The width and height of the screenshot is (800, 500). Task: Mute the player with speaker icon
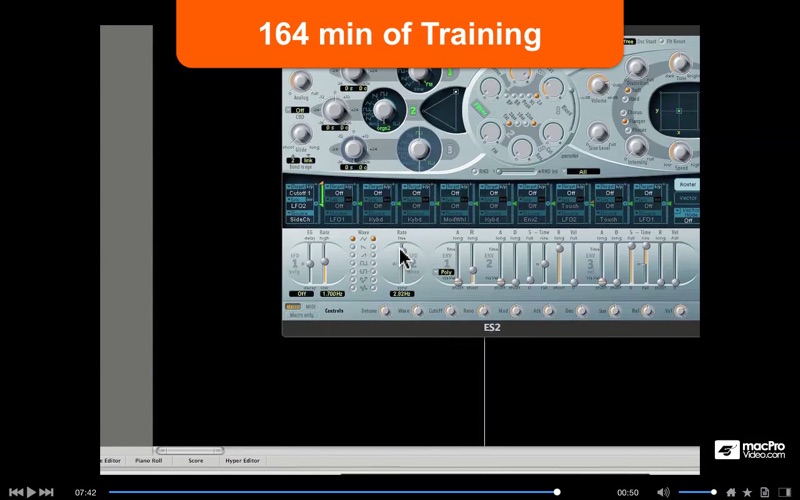point(663,492)
